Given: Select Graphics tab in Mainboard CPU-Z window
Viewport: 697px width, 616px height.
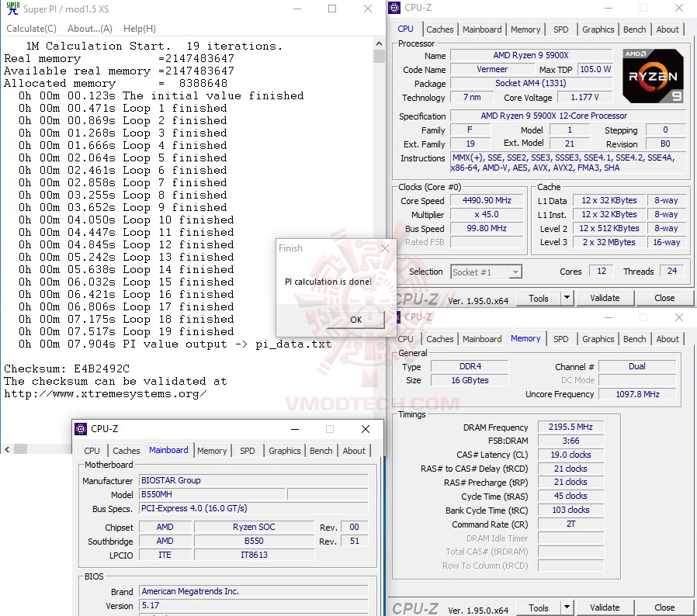Looking at the screenshot, I should pos(285,451).
